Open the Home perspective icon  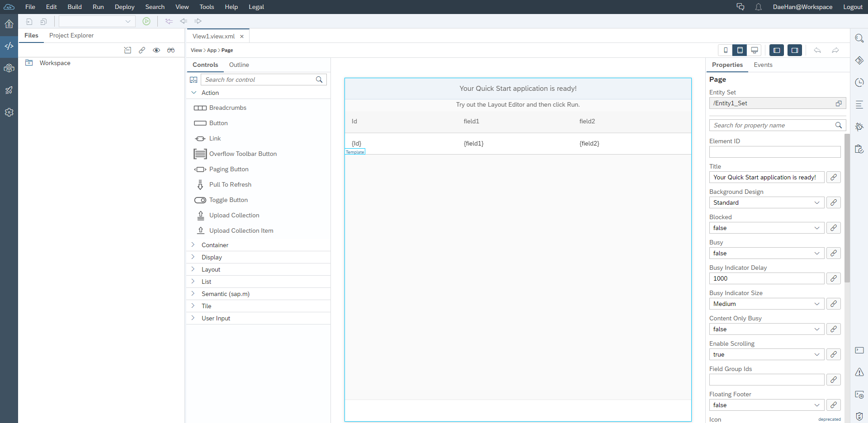[x=9, y=24]
